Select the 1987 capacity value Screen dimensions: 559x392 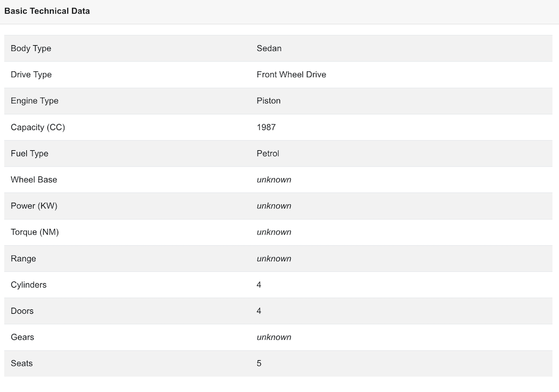tap(266, 127)
